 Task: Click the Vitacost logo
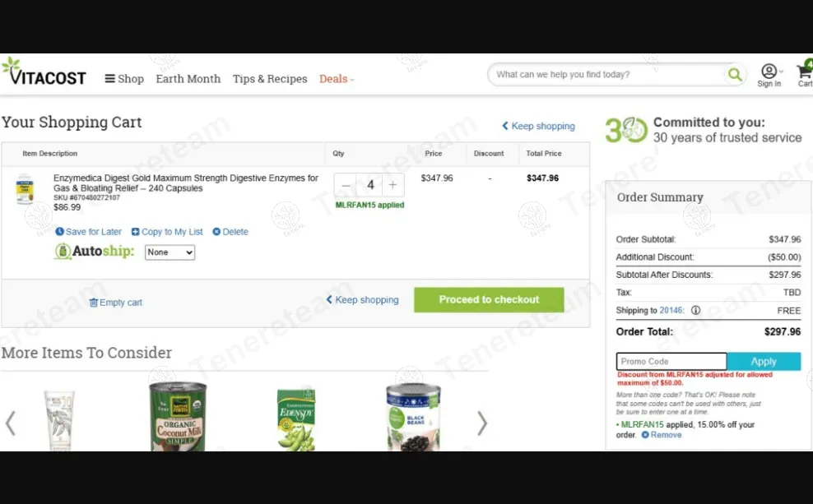click(x=44, y=72)
